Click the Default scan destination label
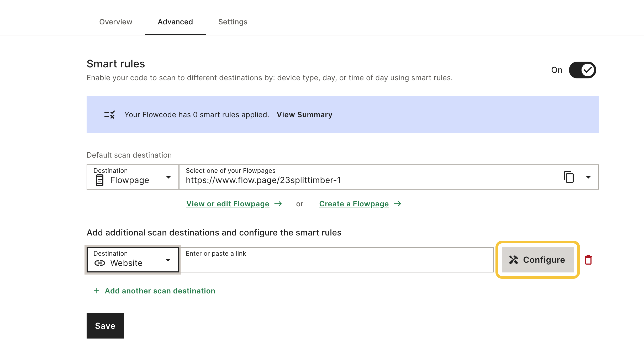The image size is (644, 354). click(x=129, y=155)
